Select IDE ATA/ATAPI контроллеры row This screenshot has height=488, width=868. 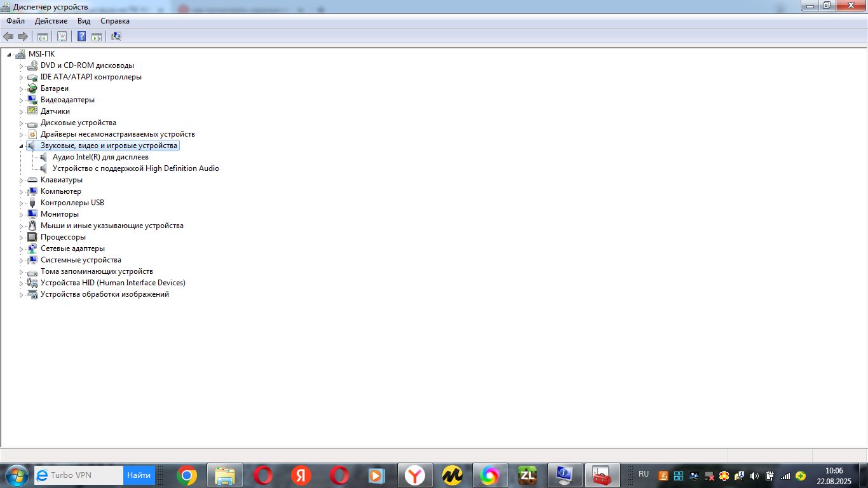91,77
